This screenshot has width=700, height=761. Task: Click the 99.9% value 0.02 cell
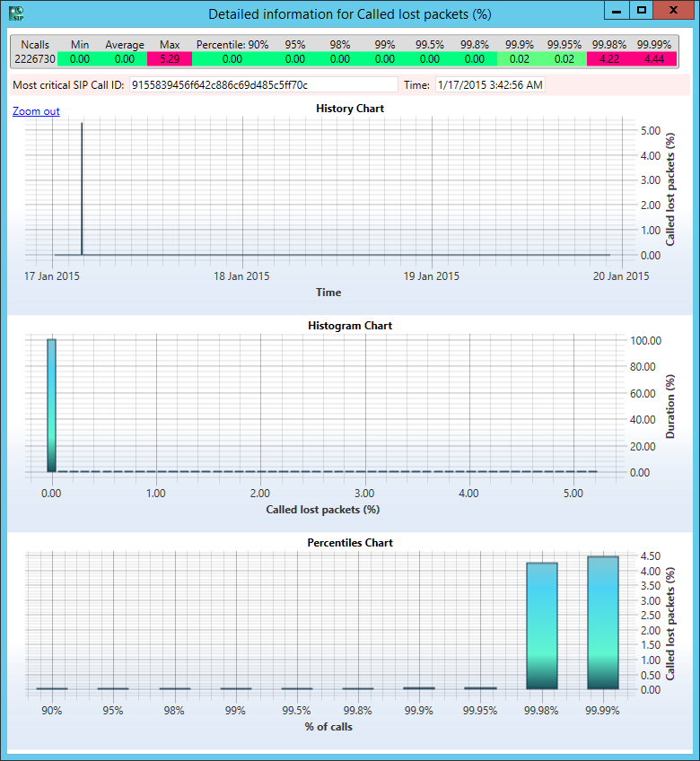tap(520, 59)
